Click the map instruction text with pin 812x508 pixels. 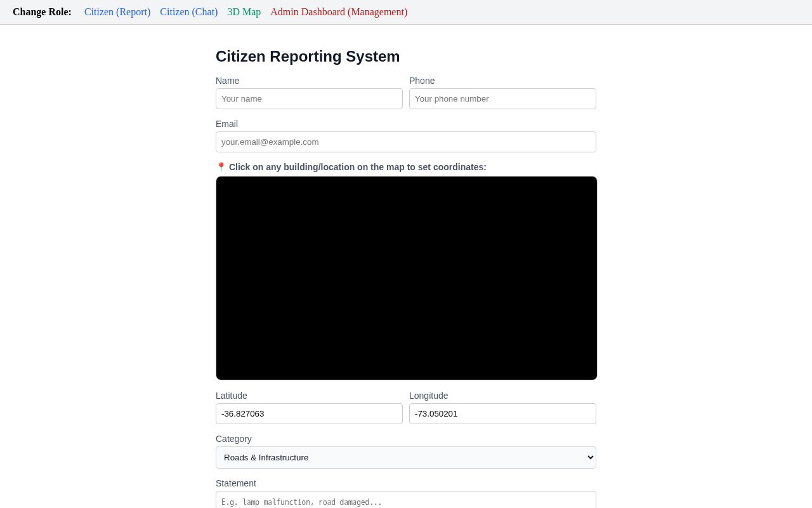[351, 167]
